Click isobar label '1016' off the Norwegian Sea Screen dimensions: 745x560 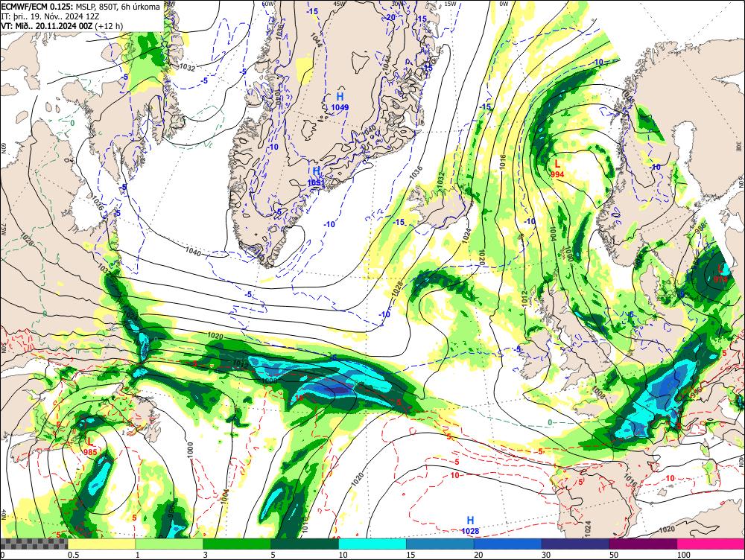point(503,163)
